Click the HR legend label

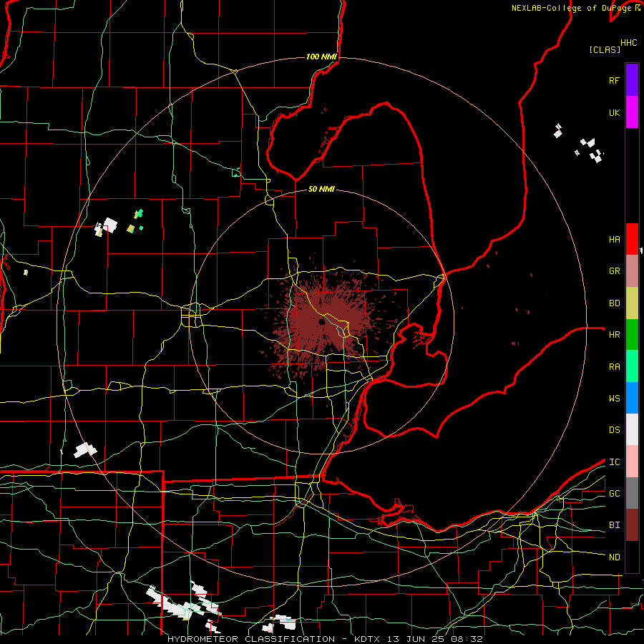click(x=614, y=335)
